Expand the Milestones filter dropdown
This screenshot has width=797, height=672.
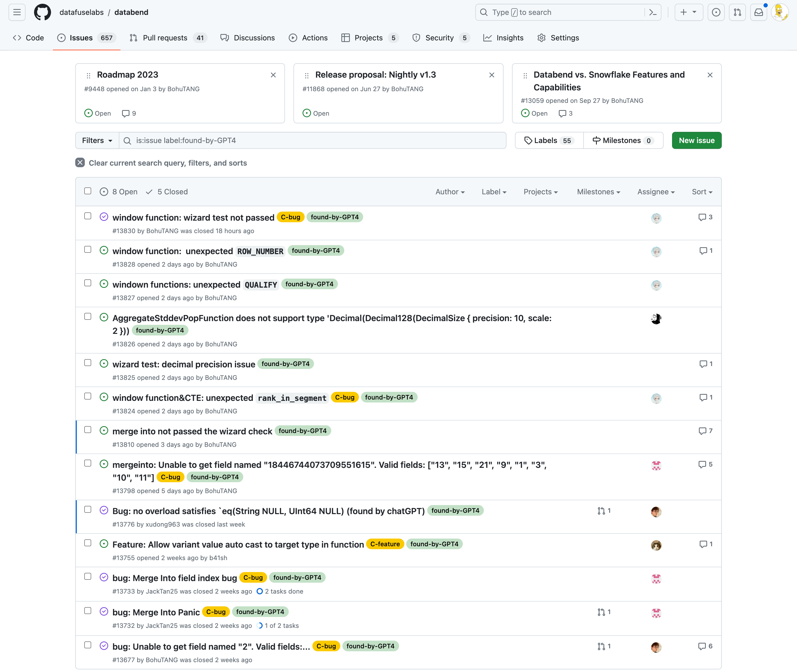pos(598,192)
